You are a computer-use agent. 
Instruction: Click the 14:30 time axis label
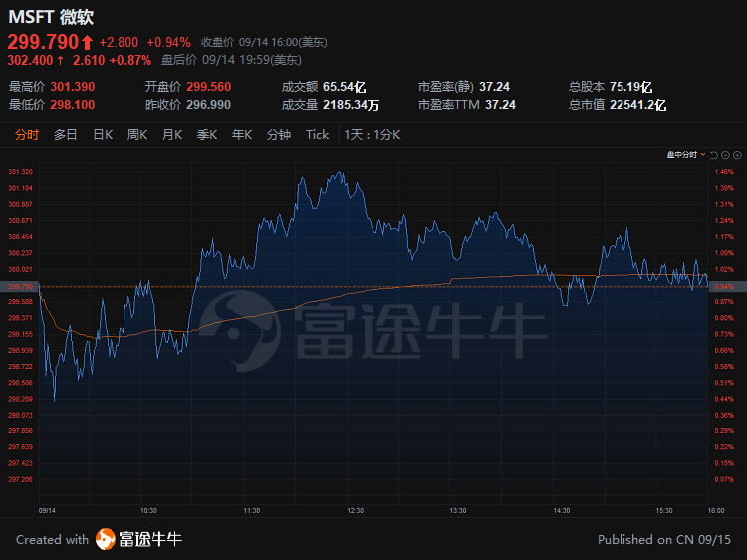click(x=561, y=510)
